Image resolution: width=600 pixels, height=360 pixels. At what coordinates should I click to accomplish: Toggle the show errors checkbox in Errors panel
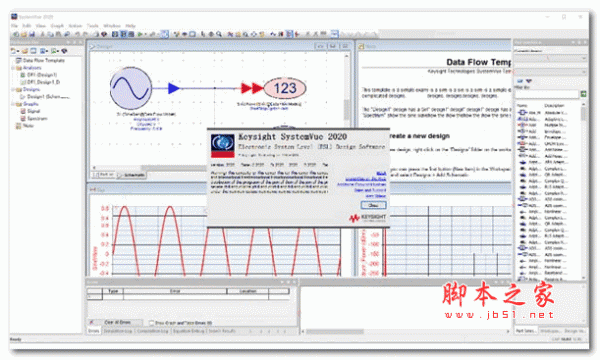[x=151, y=323]
